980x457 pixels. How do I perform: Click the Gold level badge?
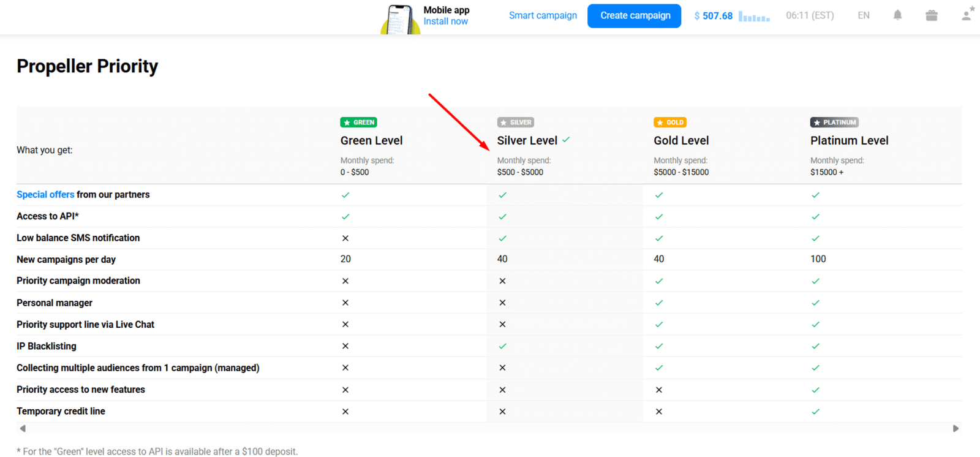pyautogui.click(x=669, y=123)
